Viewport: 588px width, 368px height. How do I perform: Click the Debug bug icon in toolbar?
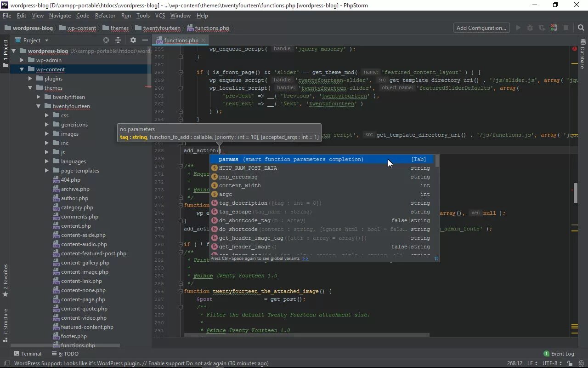530,28
